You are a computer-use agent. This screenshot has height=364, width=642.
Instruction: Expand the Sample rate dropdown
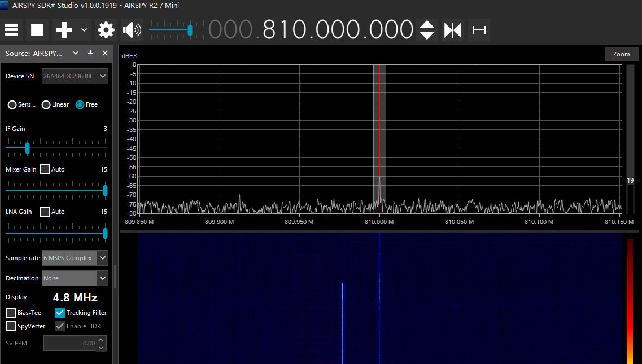[103, 258]
